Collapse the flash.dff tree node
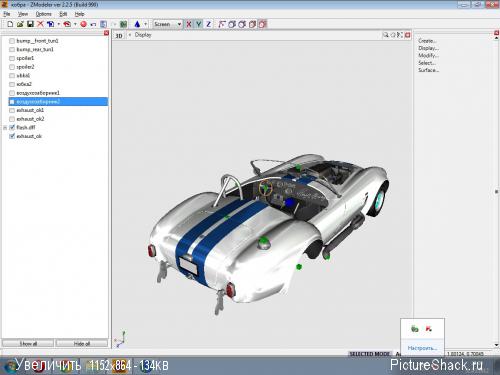The image size is (500, 375). pyautogui.click(x=5, y=128)
